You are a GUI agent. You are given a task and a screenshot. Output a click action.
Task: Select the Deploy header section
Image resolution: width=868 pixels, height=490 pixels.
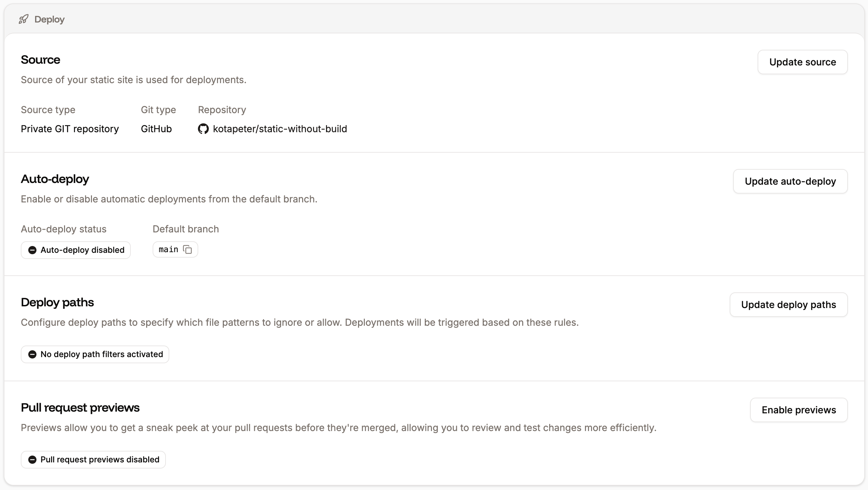[x=49, y=19]
